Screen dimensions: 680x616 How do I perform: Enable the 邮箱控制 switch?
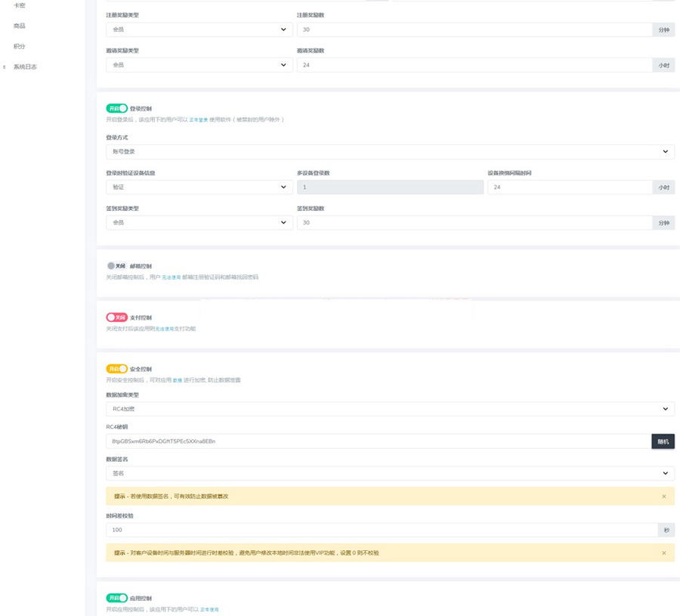[116, 266]
